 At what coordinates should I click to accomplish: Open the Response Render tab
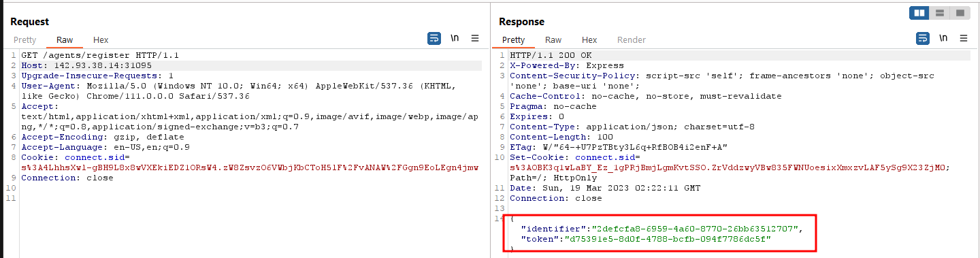point(631,40)
